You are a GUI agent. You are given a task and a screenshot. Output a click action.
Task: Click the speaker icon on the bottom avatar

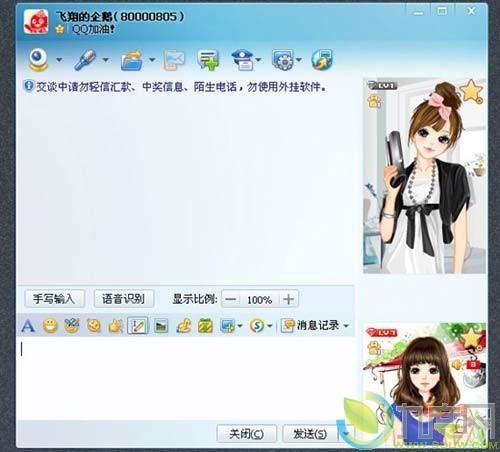pyautogui.click(x=457, y=365)
